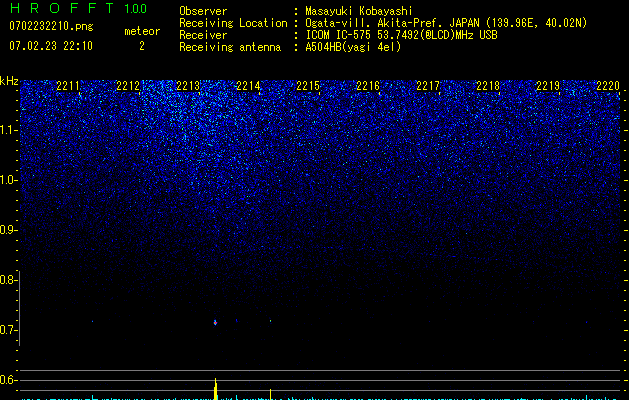Click the 0.6 kHz axis label
This screenshot has width=629, height=400.
8,380
